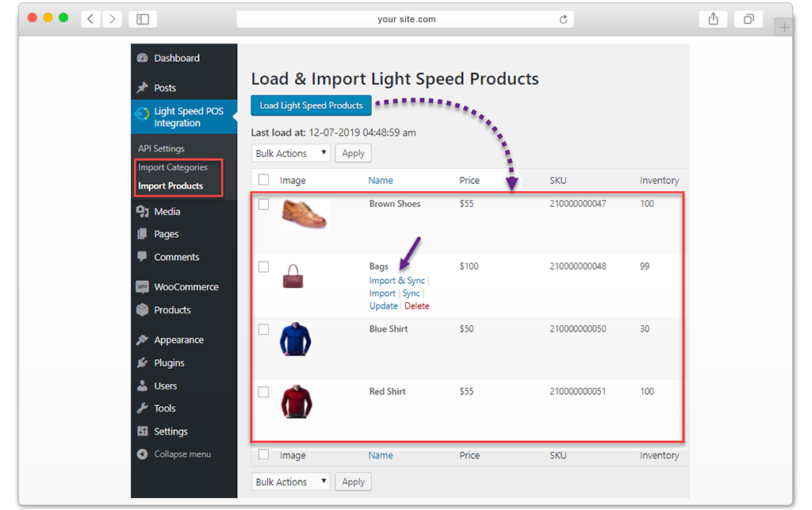This screenshot has width=812, height=510.
Task: Select Light Speed POS Integration menu item
Action: [184, 117]
